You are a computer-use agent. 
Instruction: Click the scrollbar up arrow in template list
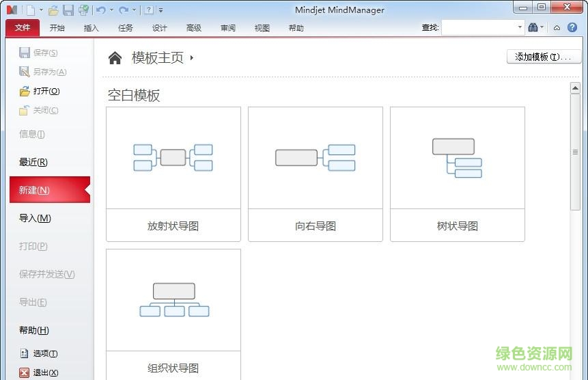(575, 88)
